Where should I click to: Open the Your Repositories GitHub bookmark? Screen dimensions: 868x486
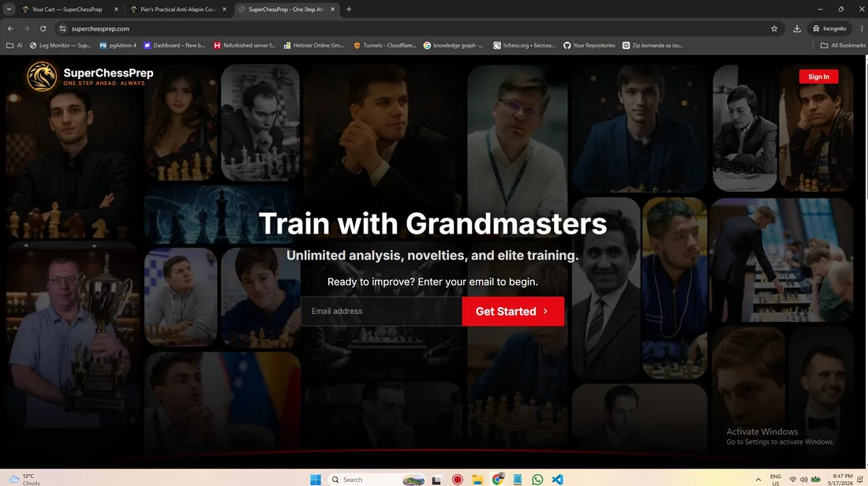coord(589,46)
